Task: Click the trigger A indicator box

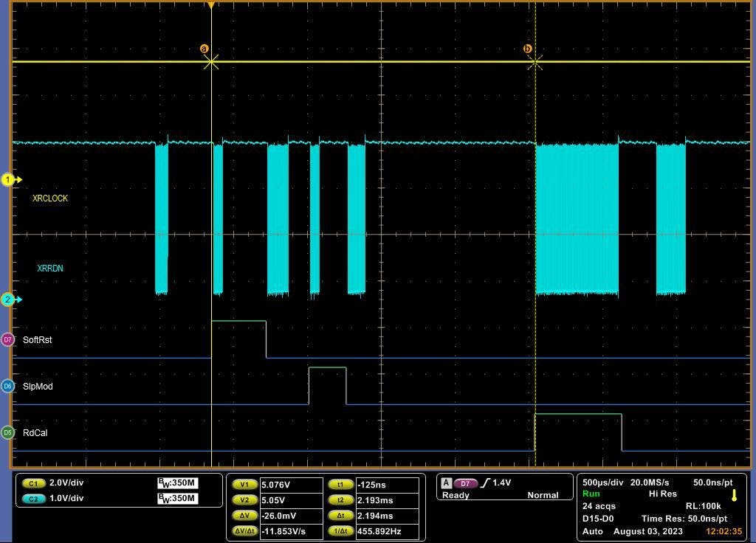Action: [x=446, y=483]
